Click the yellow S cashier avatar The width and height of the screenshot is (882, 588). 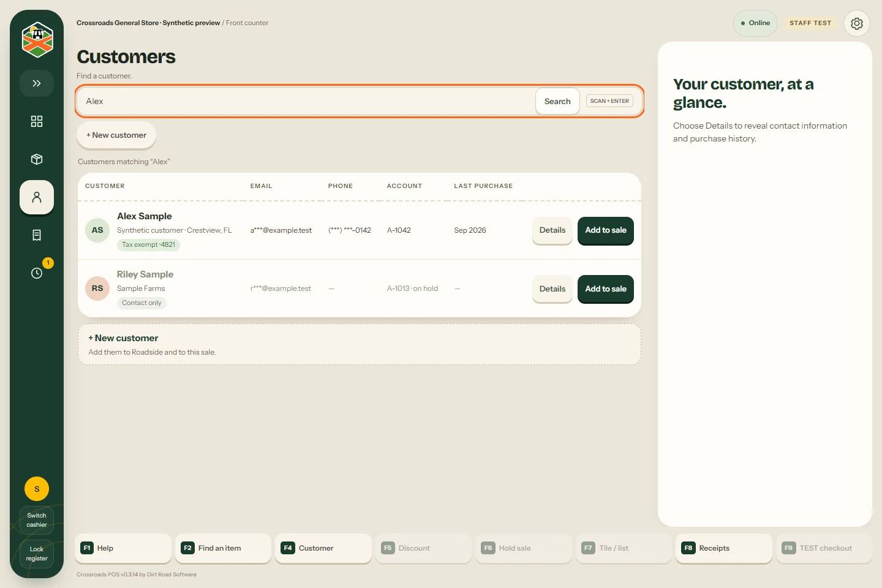click(37, 489)
